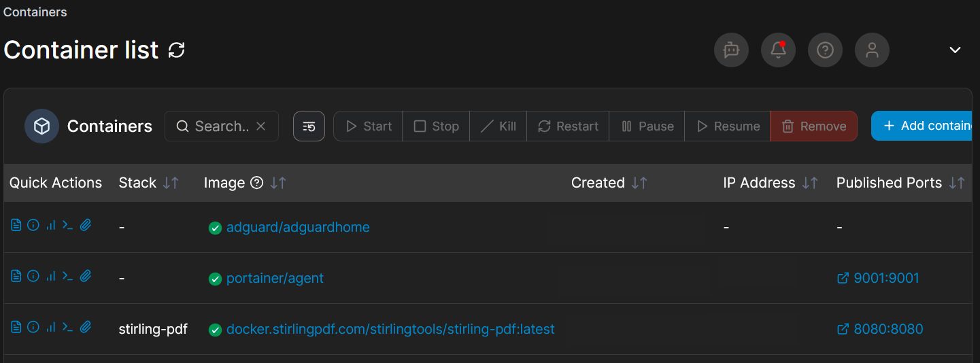Click attach paperclip icon for adguardhome row
The width and height of the screenshot is (980, 363).
[85, 225]
